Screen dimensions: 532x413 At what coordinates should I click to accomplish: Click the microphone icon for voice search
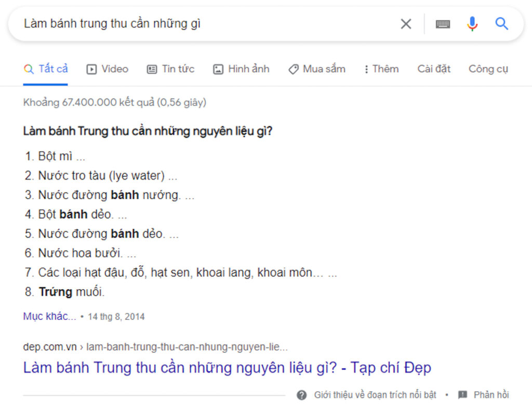pyautogui.click(x=472, y=23)
